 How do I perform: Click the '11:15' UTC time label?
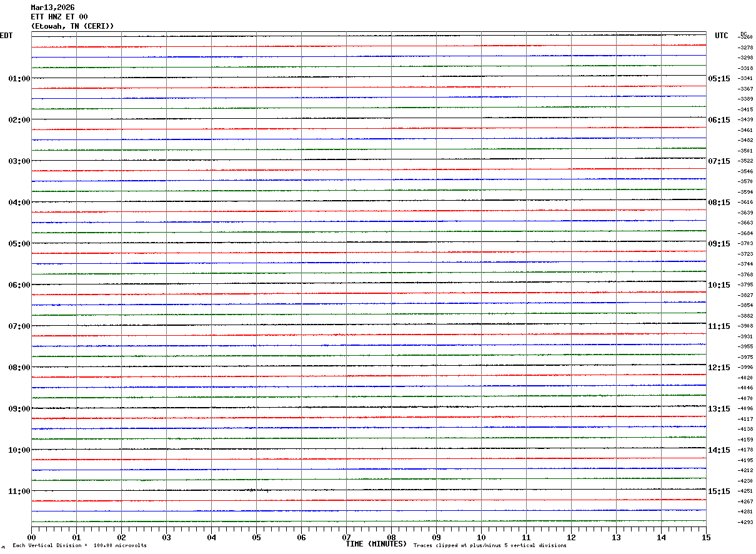(719, 326)
